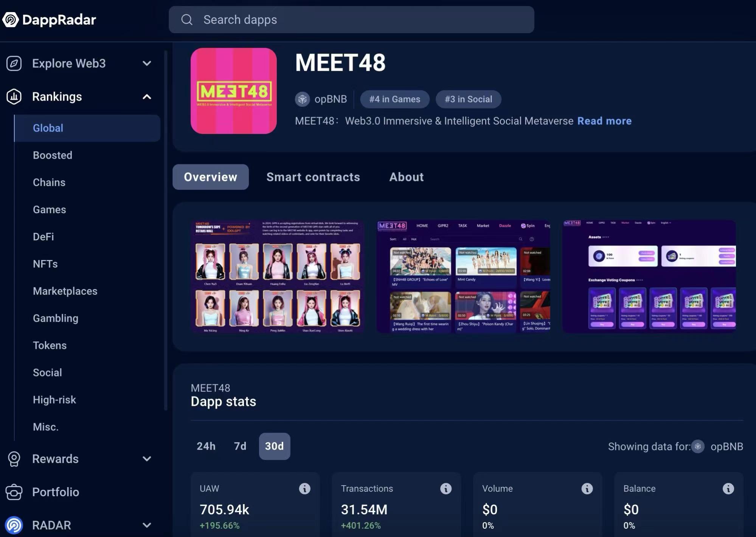Click the Volume info icon
This screenshot has height=537, width=756.
pyautogui.click(x=587, y=488)
